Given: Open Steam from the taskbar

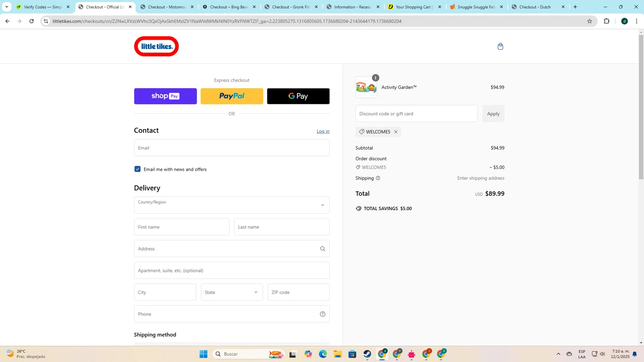Looking at the screenshot, I should (x=368, y=354).
